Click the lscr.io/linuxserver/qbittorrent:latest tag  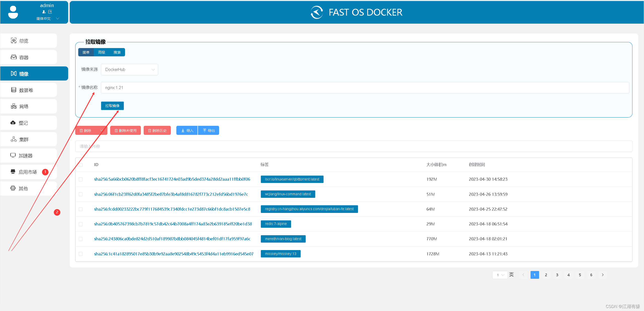[292, 179]
